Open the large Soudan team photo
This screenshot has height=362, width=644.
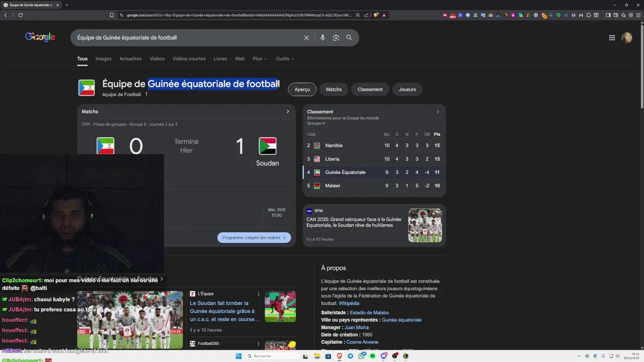tap(130, 320)
